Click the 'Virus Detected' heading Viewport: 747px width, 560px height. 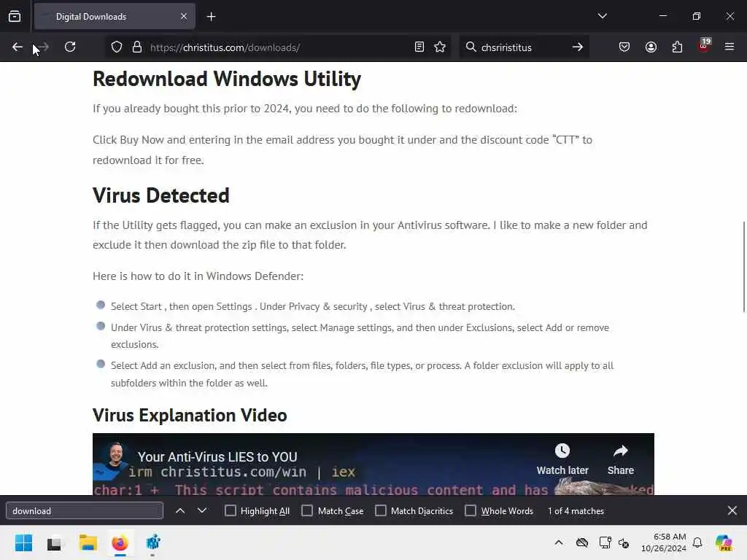coord(161,195)
